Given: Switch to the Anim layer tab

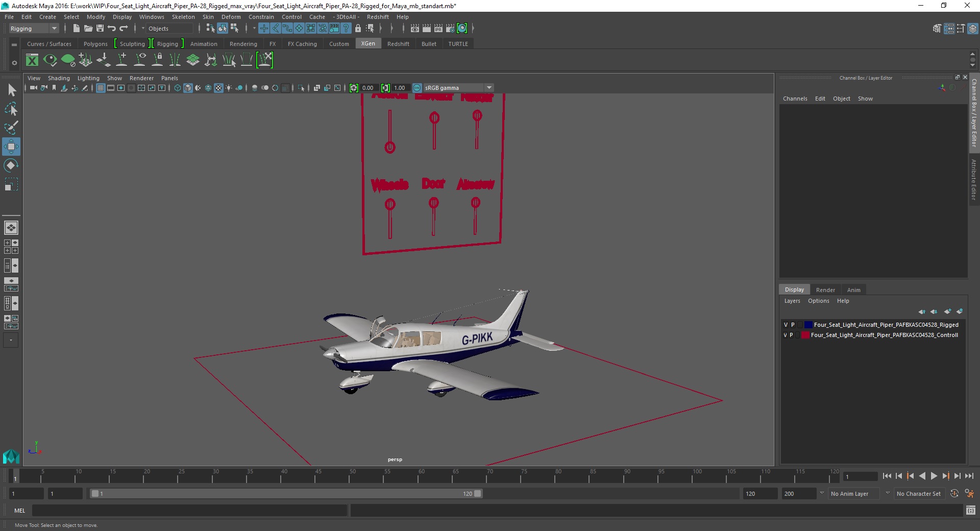Looking at the screenshot, I should 853,289.
